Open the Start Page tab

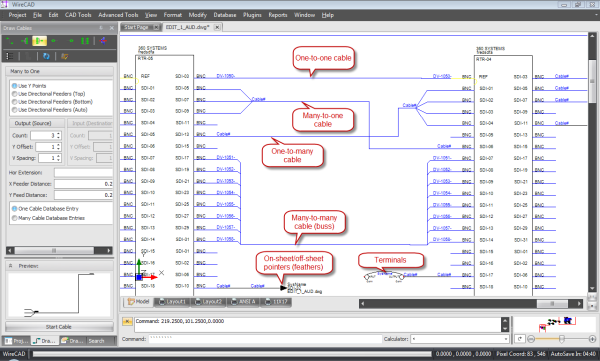click(137, 27)
